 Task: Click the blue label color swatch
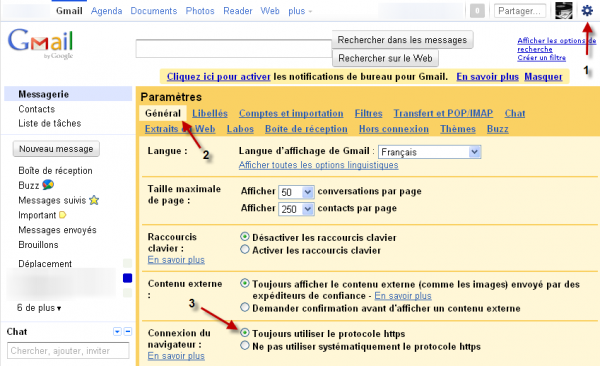(127, 278)
